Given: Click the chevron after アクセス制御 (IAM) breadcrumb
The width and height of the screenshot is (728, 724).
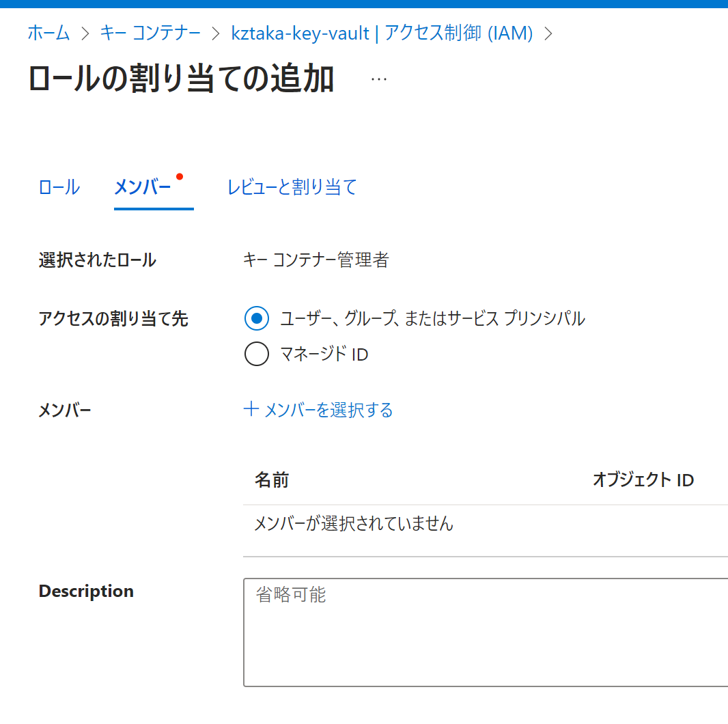Looking at the screenshot, I should click(548, 33).
